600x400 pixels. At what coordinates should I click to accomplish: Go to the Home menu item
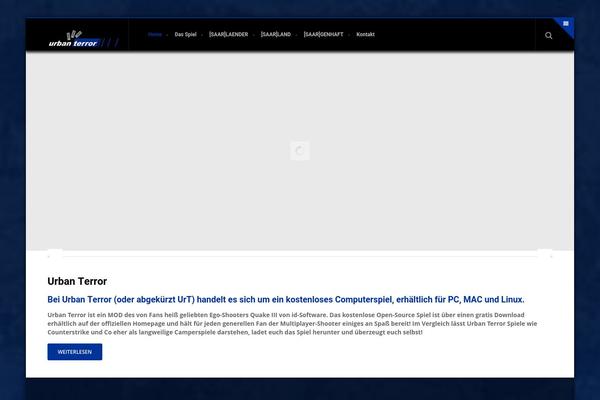click(155, 34)
